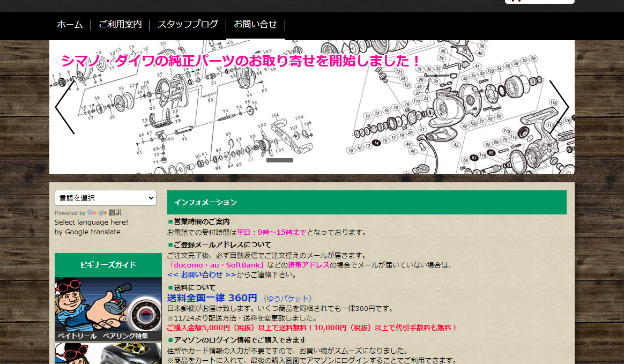
Task: Click the シマノ・ダイワ genuine parts banner headline
Action: tap(241, 61)
